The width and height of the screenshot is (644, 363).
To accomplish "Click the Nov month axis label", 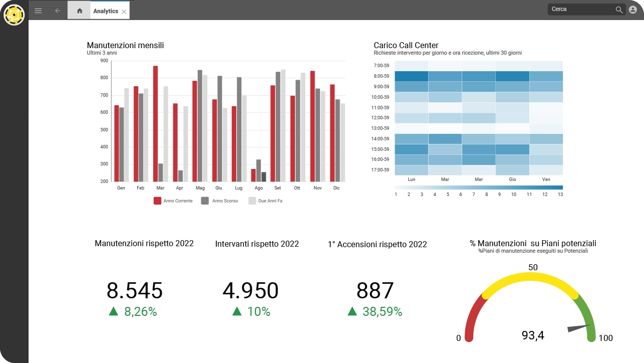I will click(317, 188).
